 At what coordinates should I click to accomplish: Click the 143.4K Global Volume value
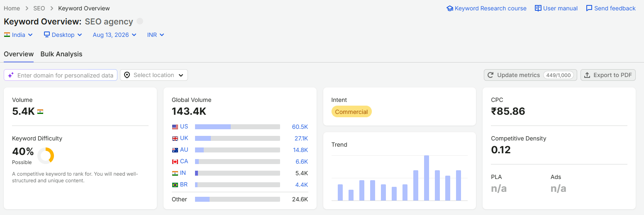[189, 111]
